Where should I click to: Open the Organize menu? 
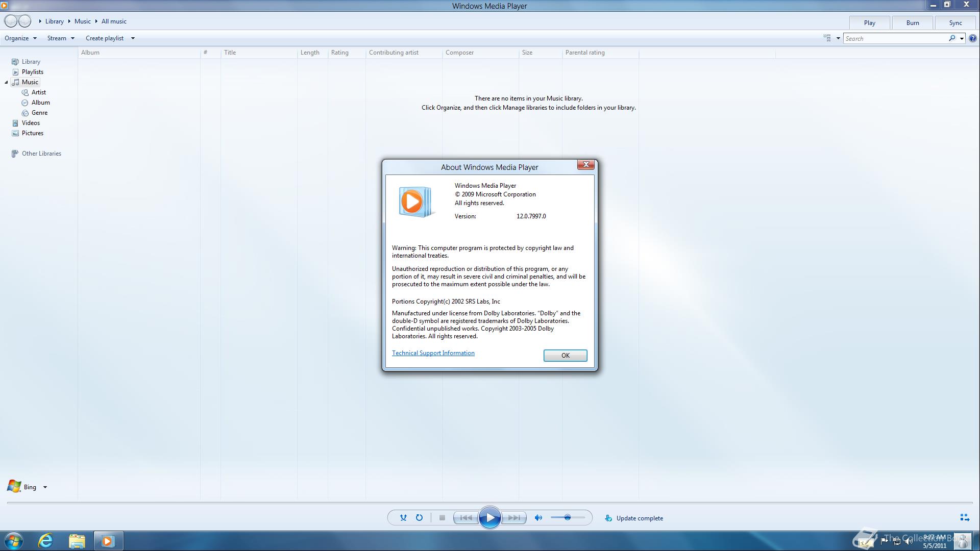(x=20, y=38)
